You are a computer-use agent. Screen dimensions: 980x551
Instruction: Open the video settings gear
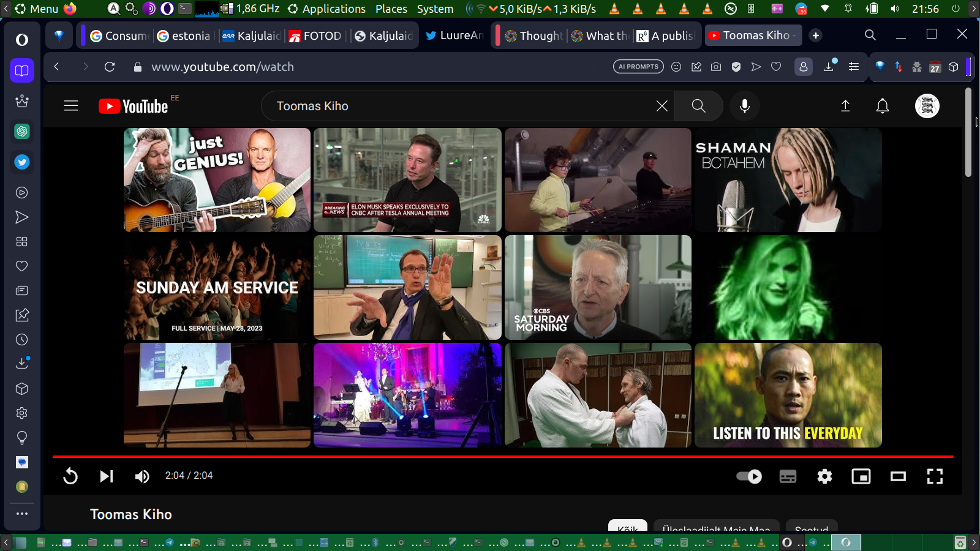point(824,476)
